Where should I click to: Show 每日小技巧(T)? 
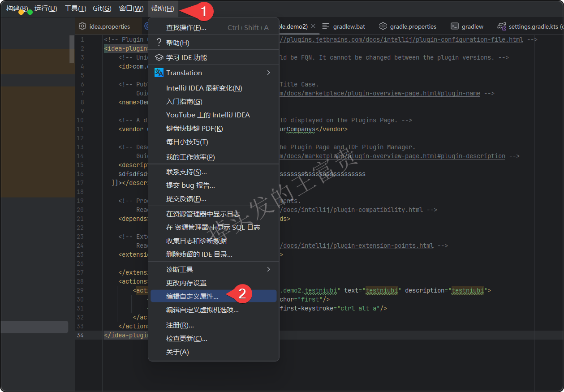tap(214, 142)
